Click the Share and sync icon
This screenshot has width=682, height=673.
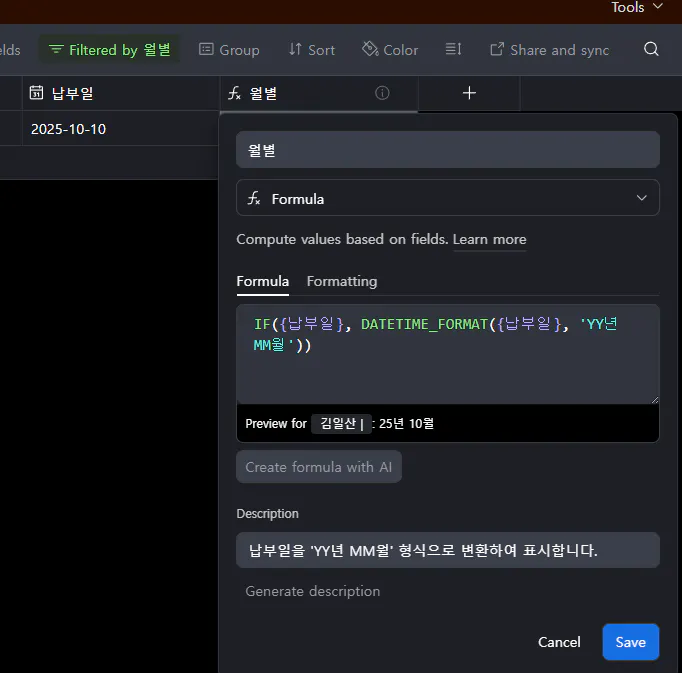pyautogui.click(x=497, y=49)
